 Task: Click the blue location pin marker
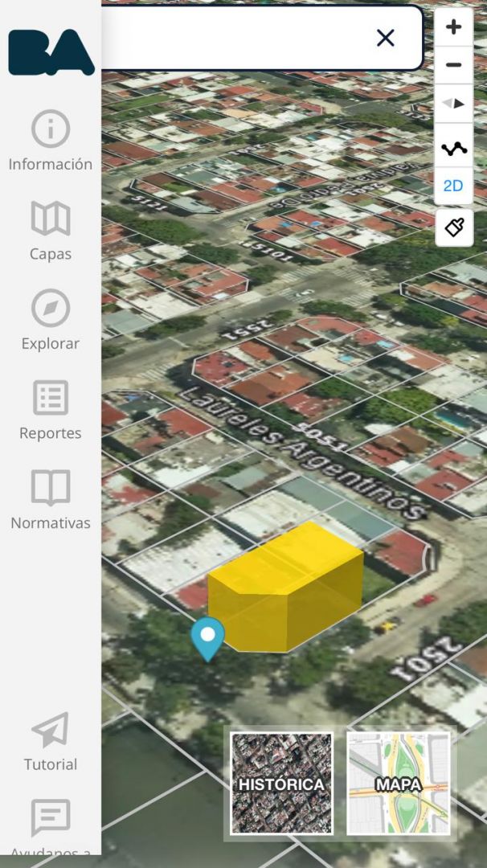click(208, 637)
